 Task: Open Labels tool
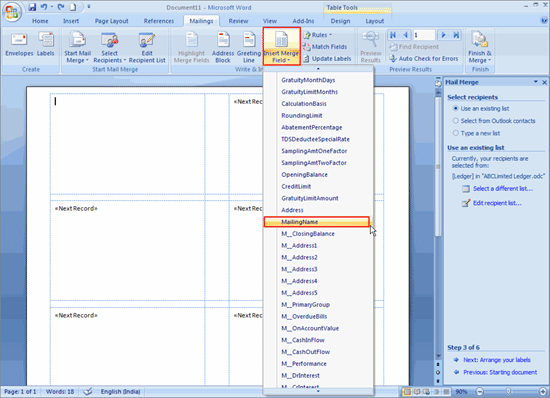pos(46,44)
